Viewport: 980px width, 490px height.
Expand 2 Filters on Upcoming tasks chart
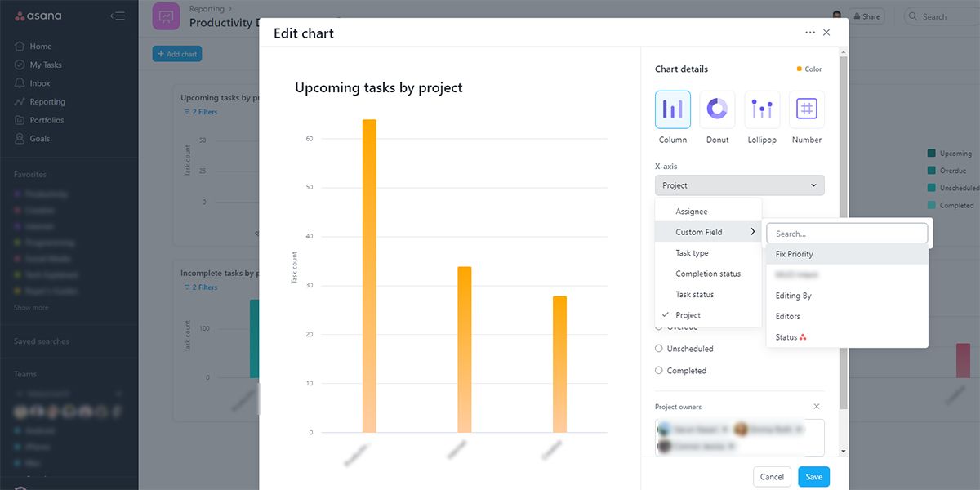tap(200, 112)
